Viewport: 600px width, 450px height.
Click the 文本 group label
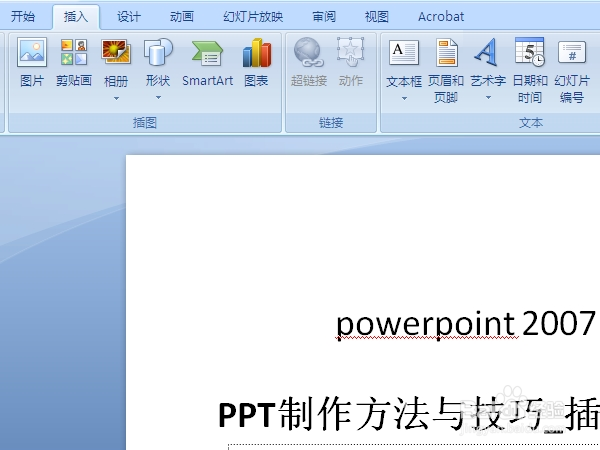[x=531, y=122]
